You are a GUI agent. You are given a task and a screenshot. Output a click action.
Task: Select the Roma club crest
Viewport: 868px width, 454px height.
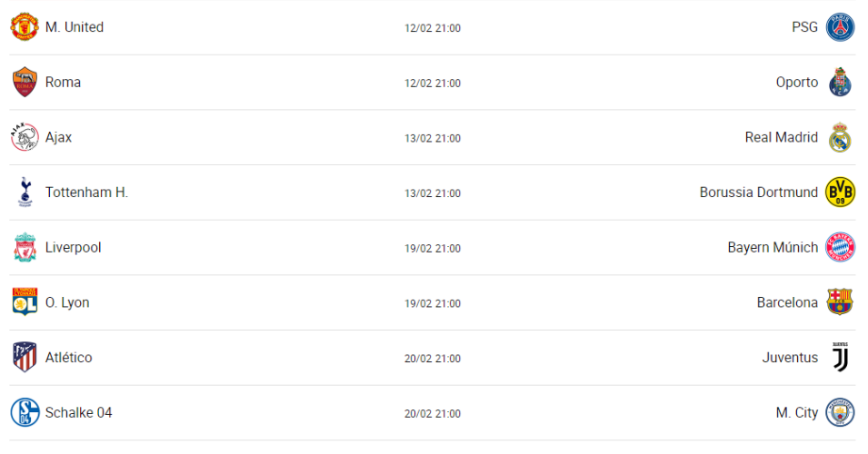click(x=25, y=83)
